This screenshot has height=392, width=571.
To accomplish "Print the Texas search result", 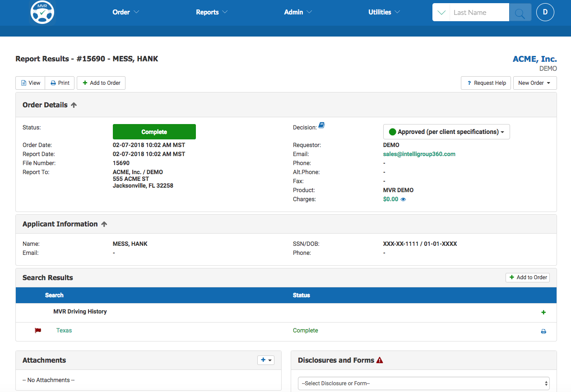I will (x=543, y=332).
